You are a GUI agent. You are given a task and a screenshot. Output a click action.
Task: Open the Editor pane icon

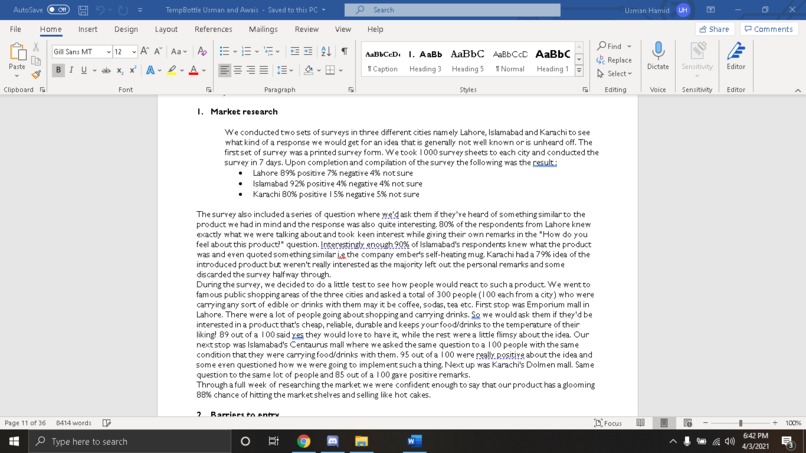tap(736, 51)
